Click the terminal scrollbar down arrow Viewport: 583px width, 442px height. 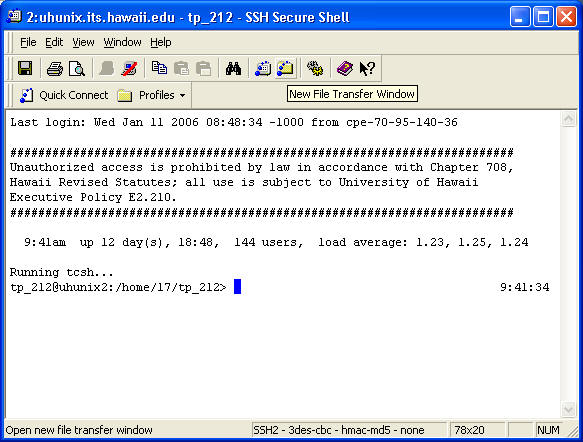coord(568,410)
